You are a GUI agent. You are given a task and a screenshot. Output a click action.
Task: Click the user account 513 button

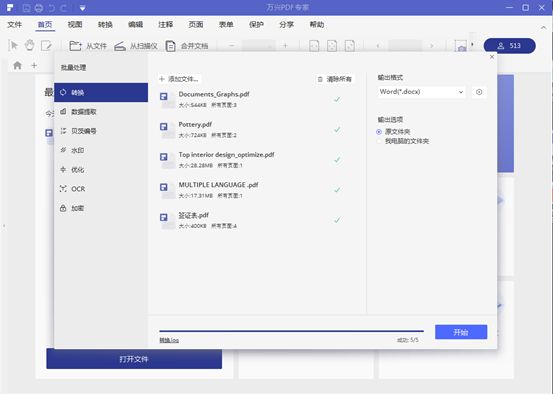(510, 46)
